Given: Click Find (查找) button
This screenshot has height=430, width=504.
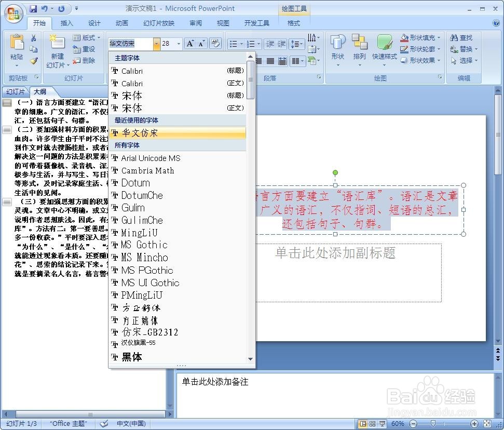Looking at the screenshot, I should point(461,37).
